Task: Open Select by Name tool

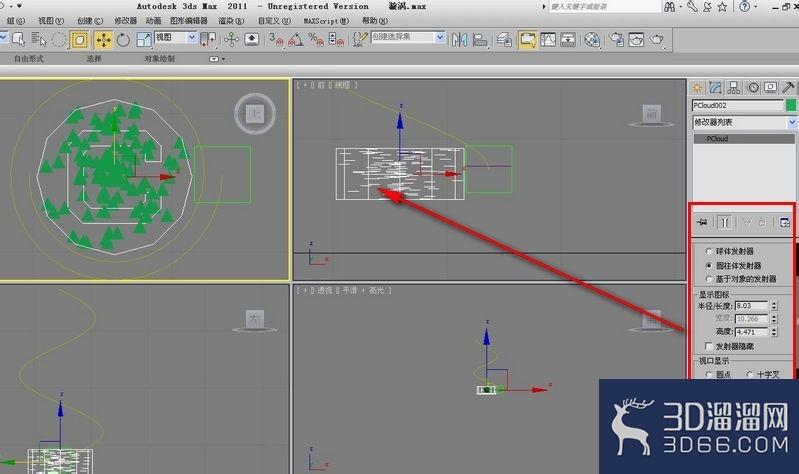Action: [x=39, y=39]
